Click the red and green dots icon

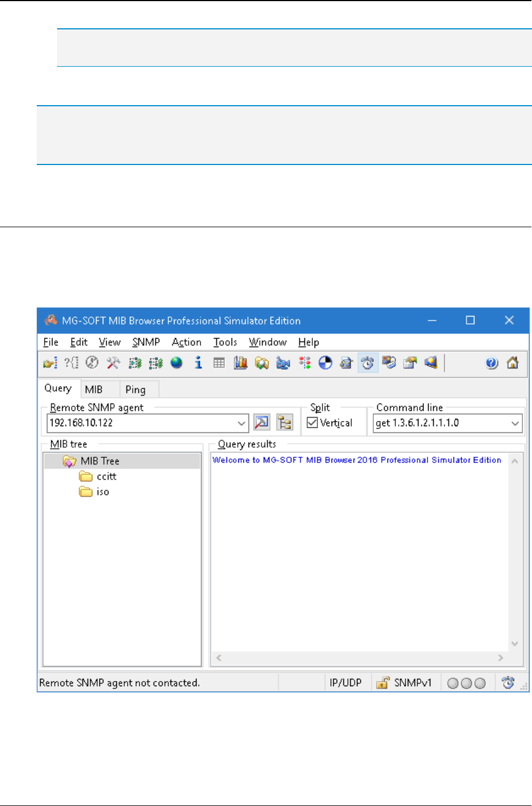tap(305, 363)
